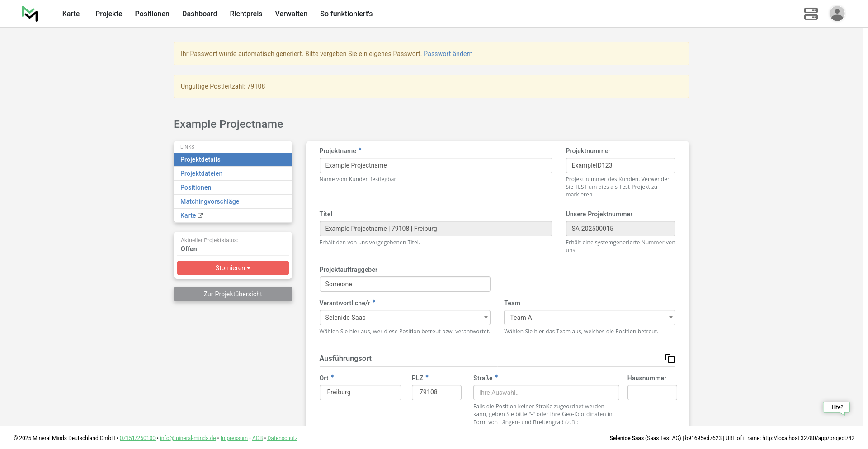Click the Passwort ändern link
Viewport: 868px width, 449px height.
[448, 54]
